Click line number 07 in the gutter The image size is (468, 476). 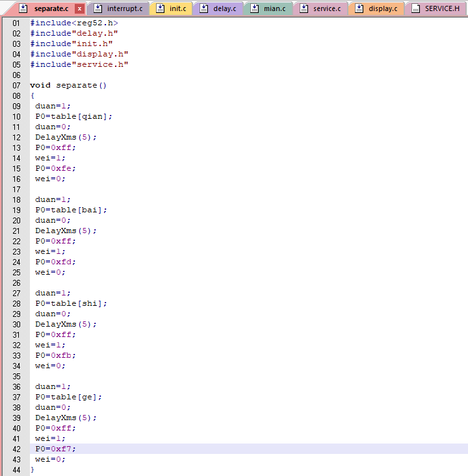pyautogui.click(x=16, y=86)
